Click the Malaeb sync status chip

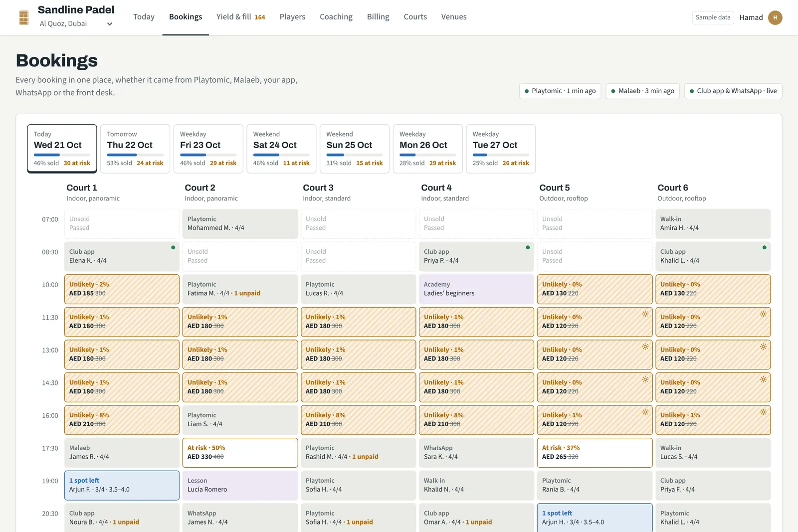click(643, 91)
